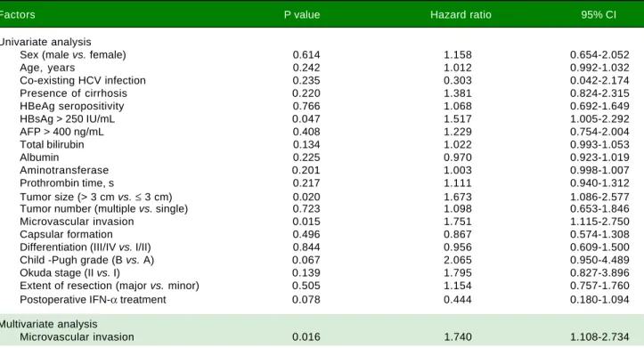Click 'HBsAg > 250 IU/mL' row label

68,118
